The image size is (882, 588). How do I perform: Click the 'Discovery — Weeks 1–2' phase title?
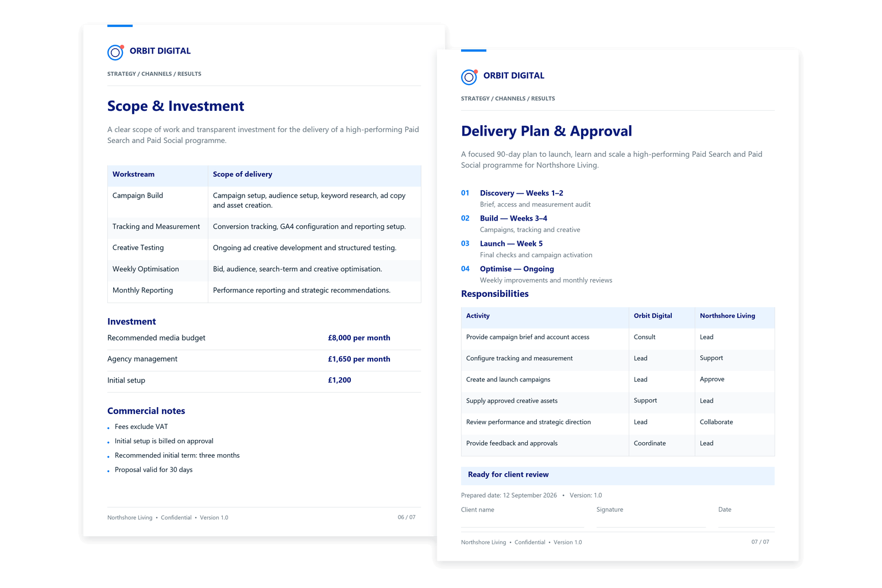click(521, 194)
